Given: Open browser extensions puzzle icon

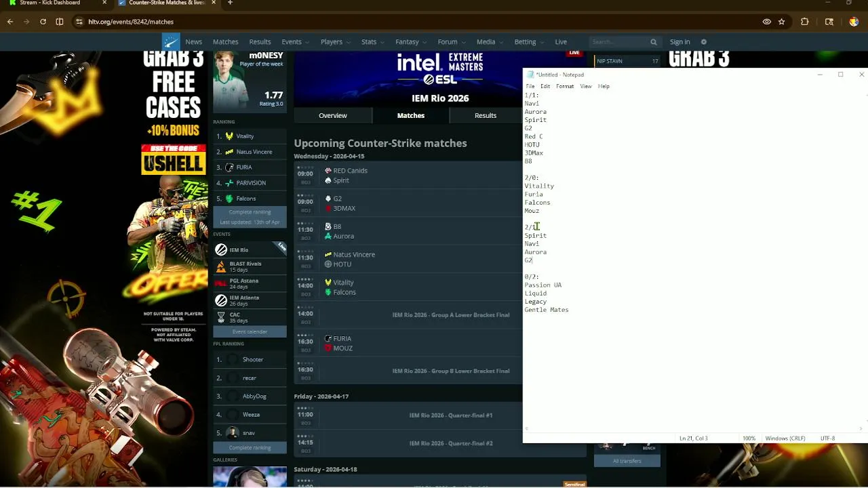Looking at the screenshot, I should (805, 22).
